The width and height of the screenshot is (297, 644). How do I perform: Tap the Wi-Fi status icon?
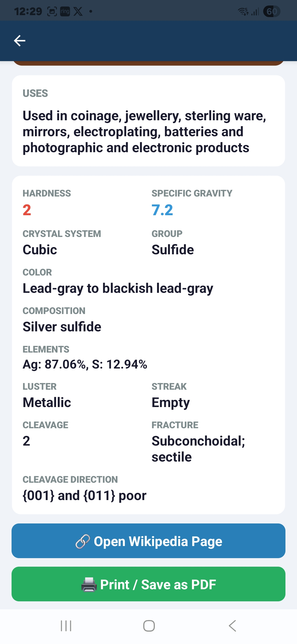point(243,11)
